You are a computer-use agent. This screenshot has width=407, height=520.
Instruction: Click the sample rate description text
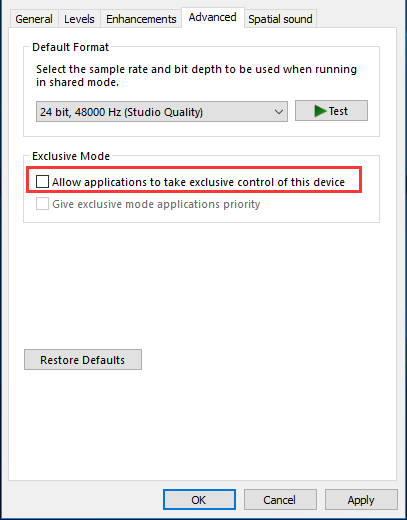pos(196,76)
